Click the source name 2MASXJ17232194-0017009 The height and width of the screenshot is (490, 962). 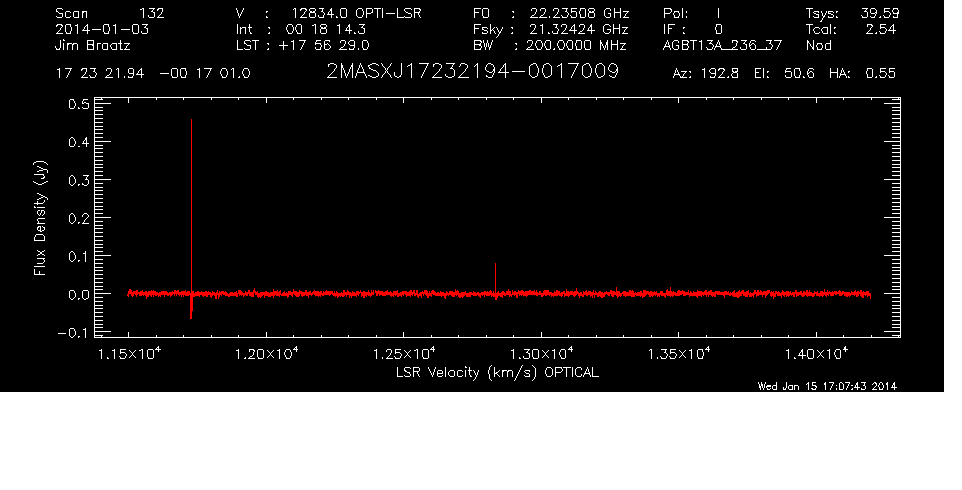point(472,72)
